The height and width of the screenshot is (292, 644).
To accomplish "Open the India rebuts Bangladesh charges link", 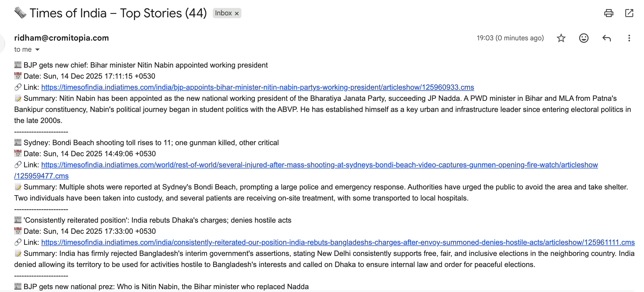I will pos(338,242).
